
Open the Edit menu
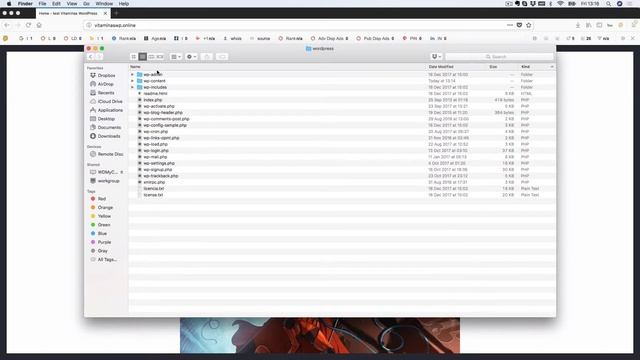[x=56, y=4]
